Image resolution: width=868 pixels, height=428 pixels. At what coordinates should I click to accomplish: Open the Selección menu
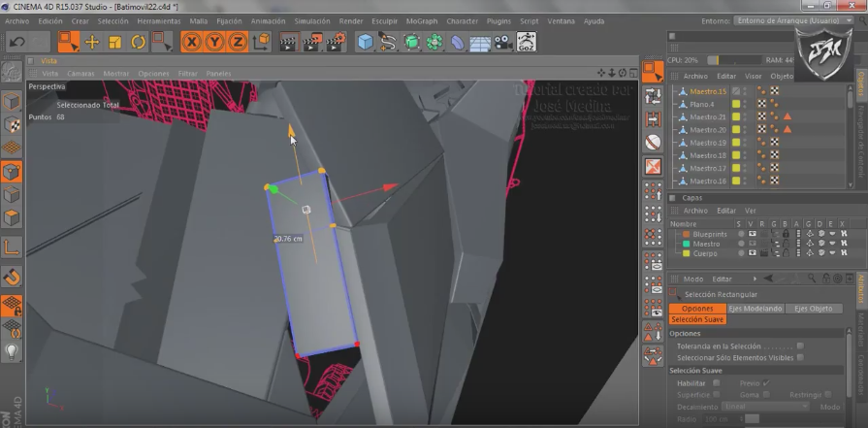point(113,21)
